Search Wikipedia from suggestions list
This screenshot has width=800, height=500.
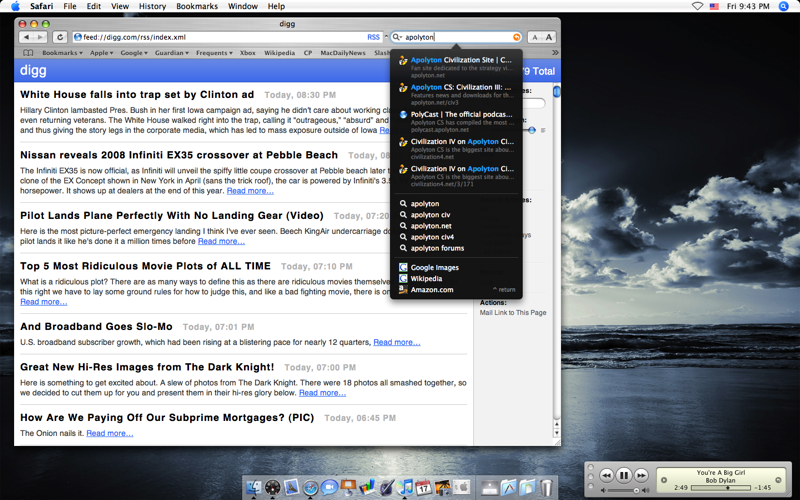[426, 279]
